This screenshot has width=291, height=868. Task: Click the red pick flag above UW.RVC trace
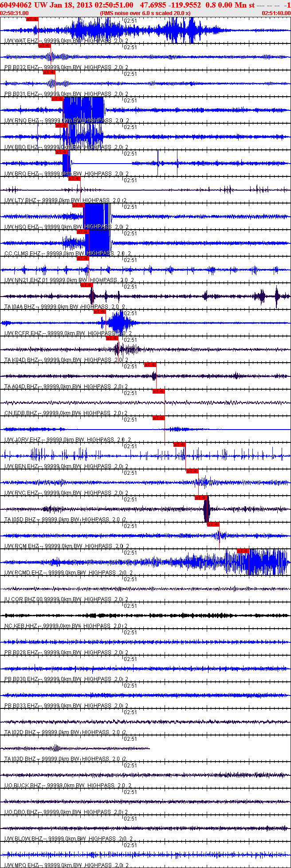click(x=192, y=471)
